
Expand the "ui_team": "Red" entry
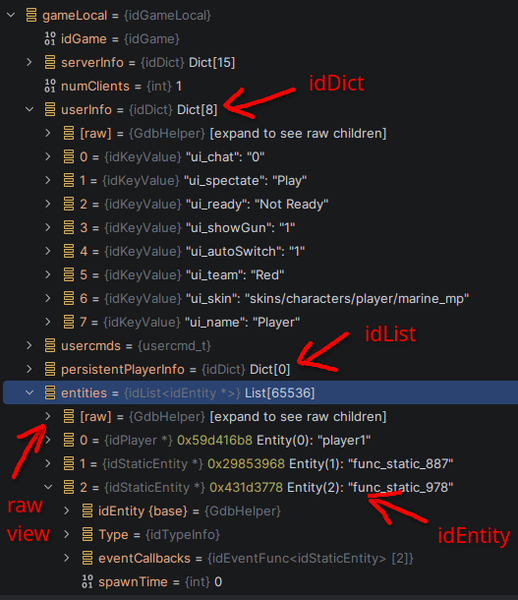pyautogui.click(x=48, y=275)
